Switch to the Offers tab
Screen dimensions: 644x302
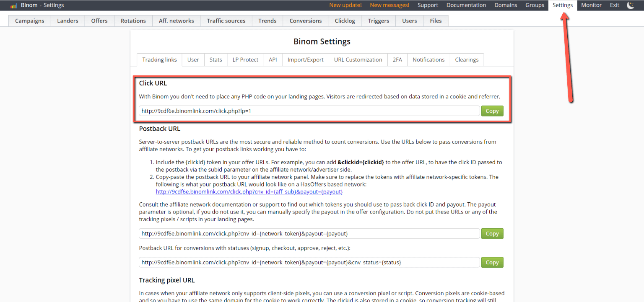pyautogui.click(x=99, y=21)
